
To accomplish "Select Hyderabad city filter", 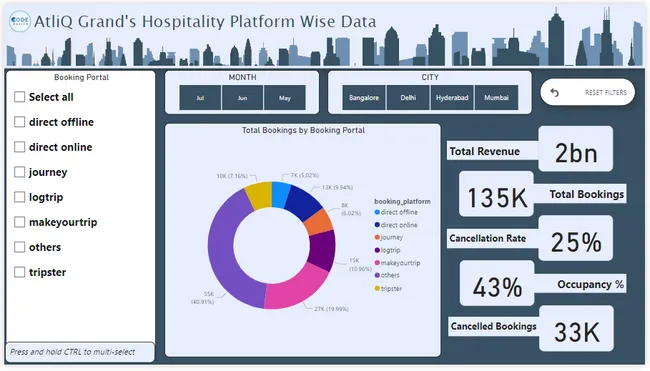I will pos(452,98).
